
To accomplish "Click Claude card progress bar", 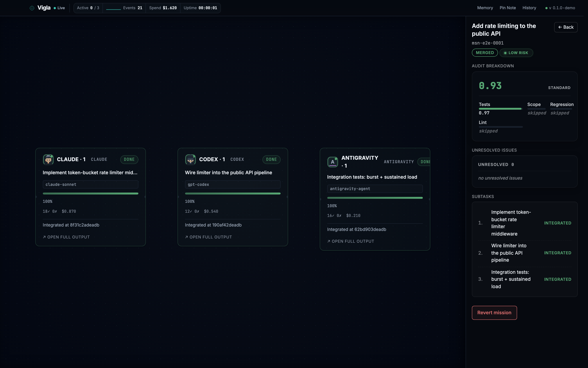I will point(90,194).
